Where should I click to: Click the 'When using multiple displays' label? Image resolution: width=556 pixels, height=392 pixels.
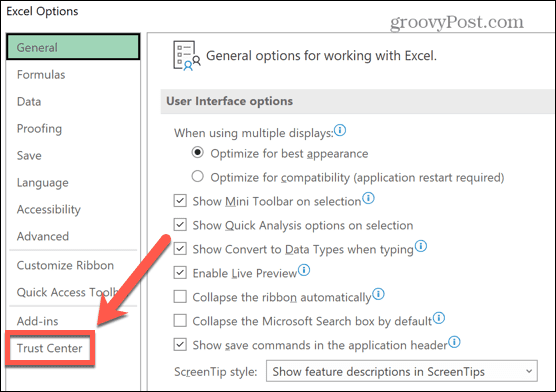pos(254,133)
